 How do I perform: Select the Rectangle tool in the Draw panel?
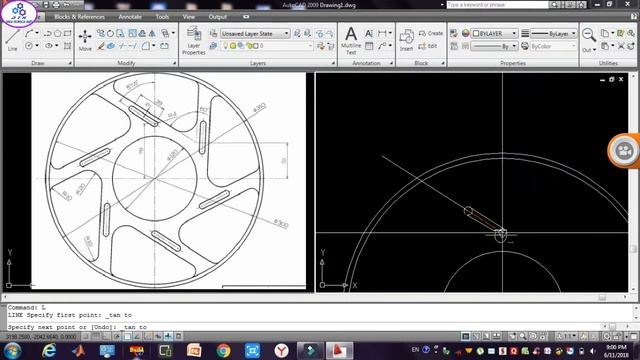pyautogui.click(x=67, y=33)
